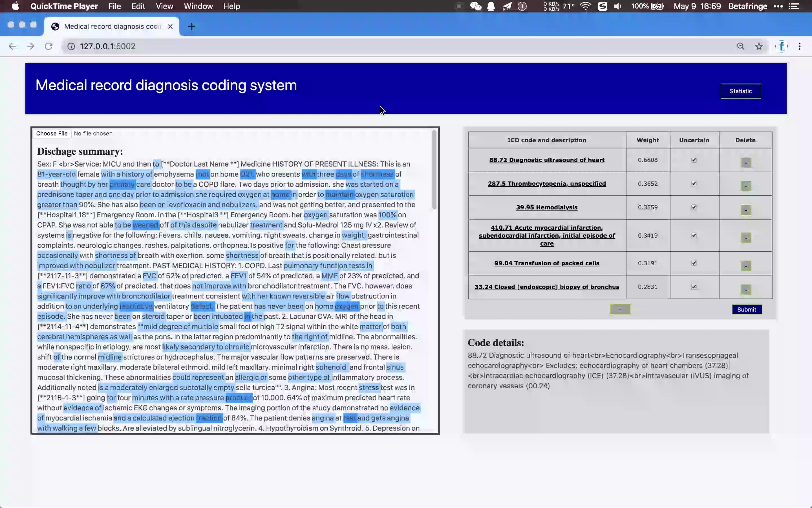
Task: Add a new code row with plus button
Action: 620,309
